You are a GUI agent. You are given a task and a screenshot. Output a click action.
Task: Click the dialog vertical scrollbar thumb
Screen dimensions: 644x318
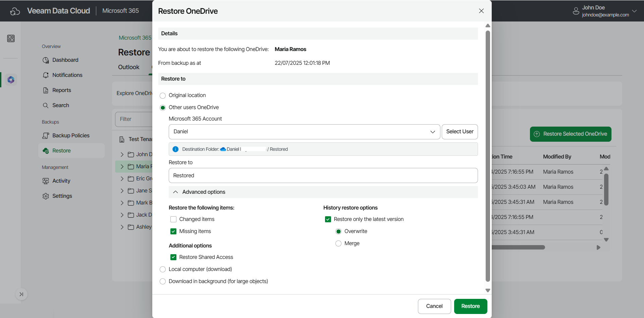(488, 156)
